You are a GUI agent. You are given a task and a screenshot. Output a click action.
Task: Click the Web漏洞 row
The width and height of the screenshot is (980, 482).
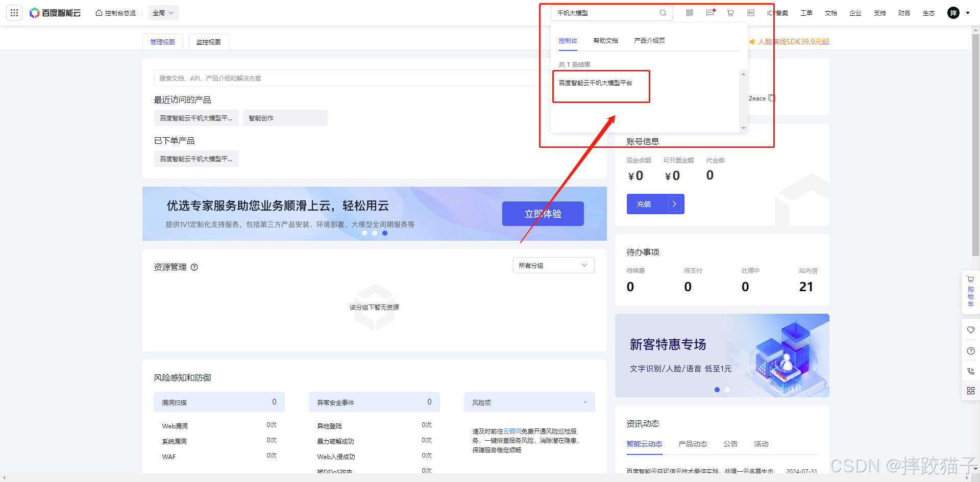point(219,426)
